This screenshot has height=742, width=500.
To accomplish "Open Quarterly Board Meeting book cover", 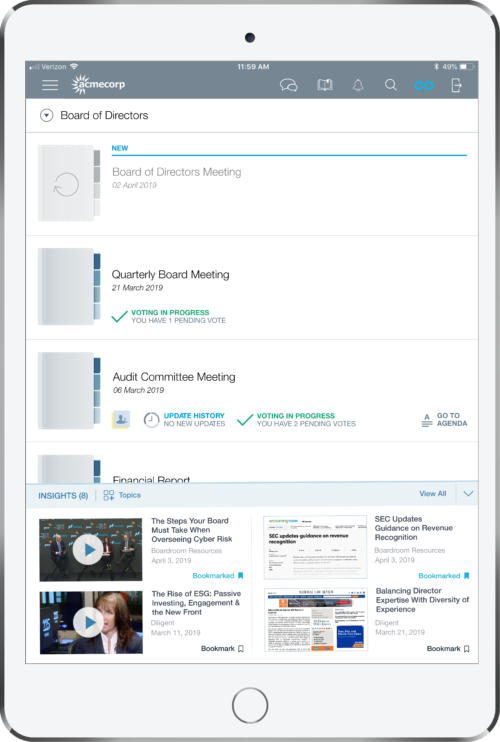I will coord(69,287).
